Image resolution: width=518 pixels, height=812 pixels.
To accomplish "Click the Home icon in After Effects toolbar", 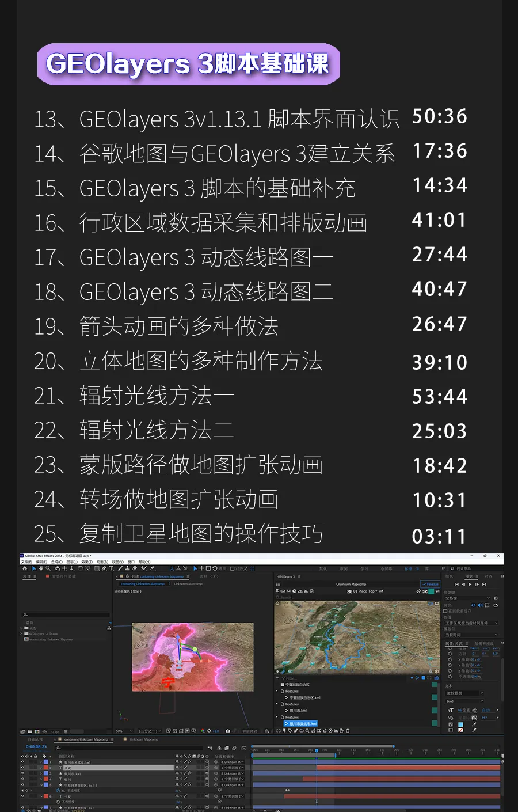I will 25,568.
